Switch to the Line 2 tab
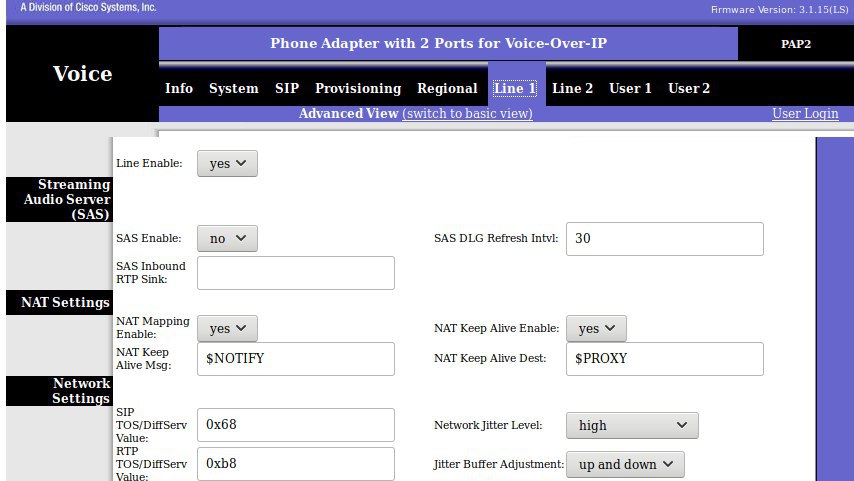 [572, 88]
